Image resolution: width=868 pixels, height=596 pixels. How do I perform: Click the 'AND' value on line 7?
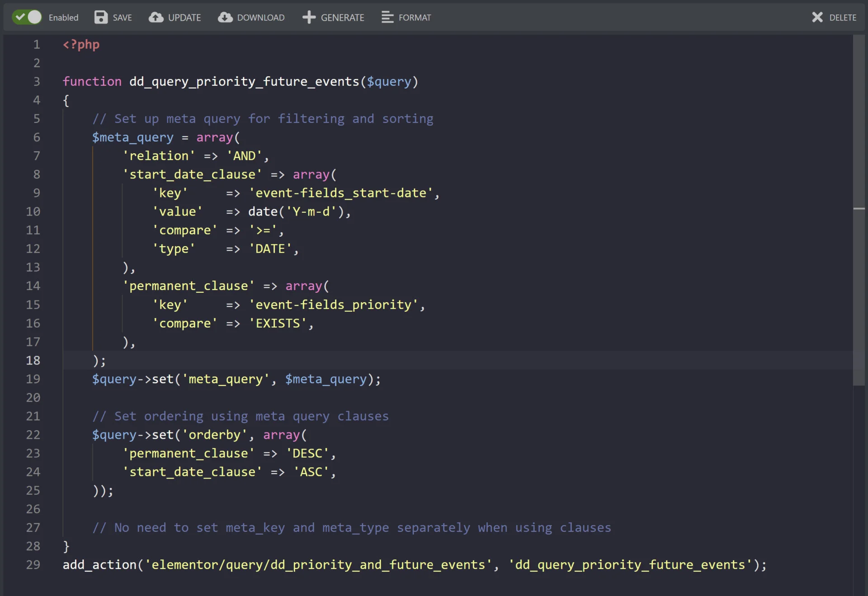point(244,155)
